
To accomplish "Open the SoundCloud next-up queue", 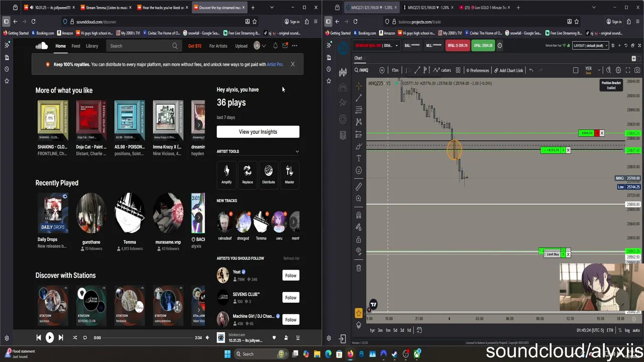I will point(297,338).
